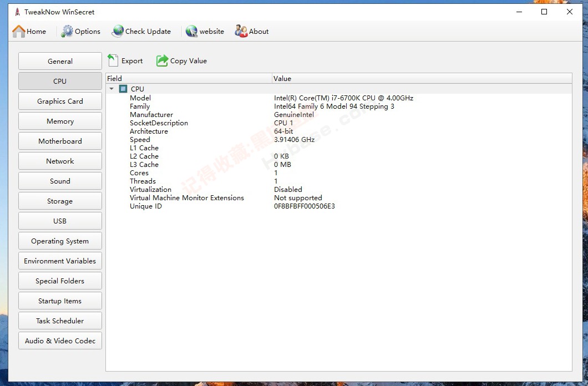Click the Copy Value label text
Screen dimensions: 588x386
(x=189, y=60)
